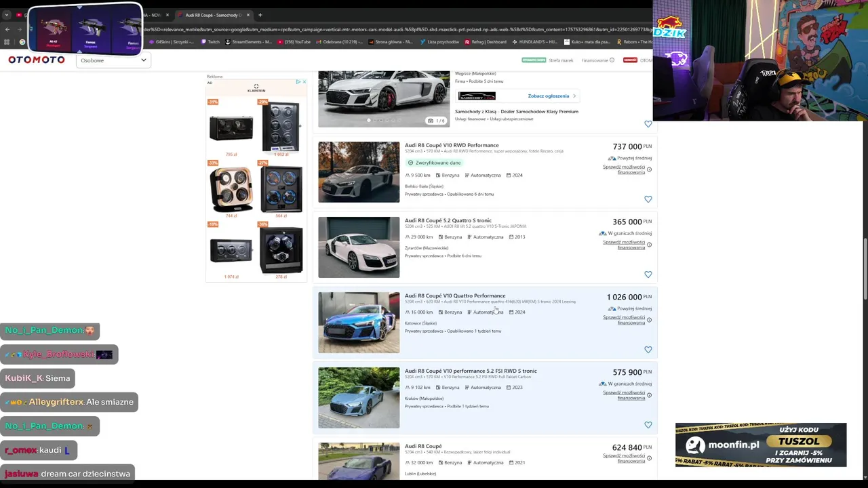Click the Samochody z Klasą dealer logo
This screenshot has height=488, width=868.
tap(477, 96)
